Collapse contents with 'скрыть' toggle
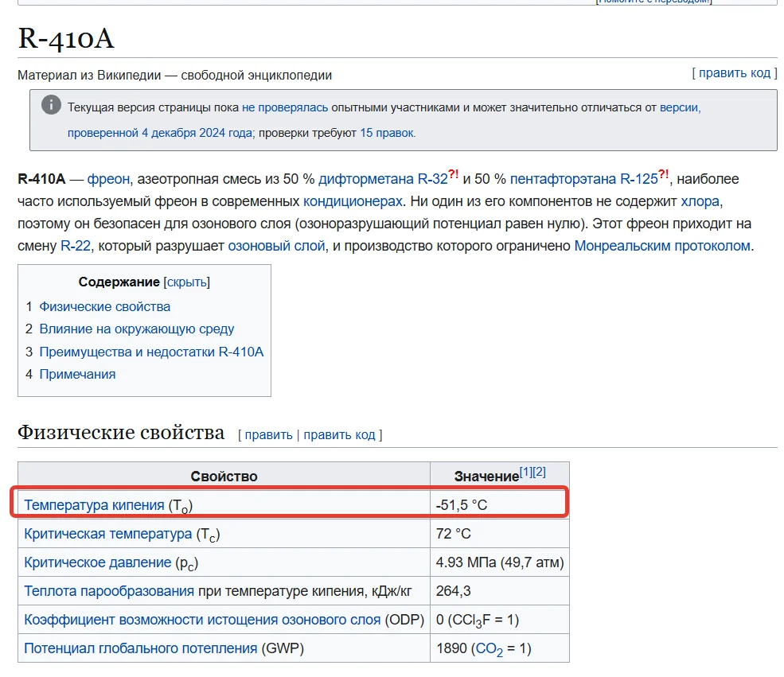 pyautogui.click(x=186, y=282)
